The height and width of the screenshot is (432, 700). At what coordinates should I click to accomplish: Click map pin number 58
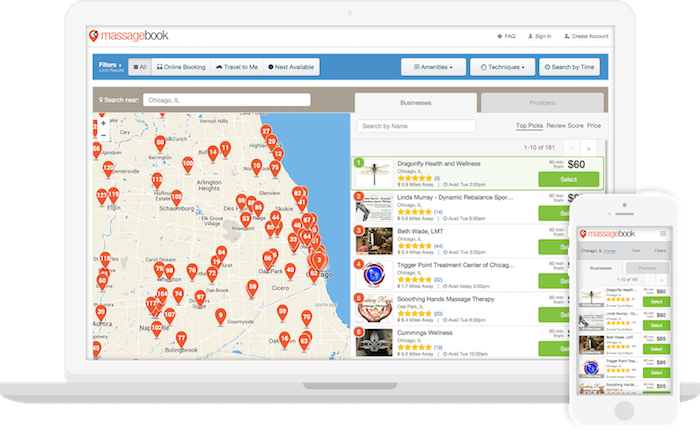point(252,288)
